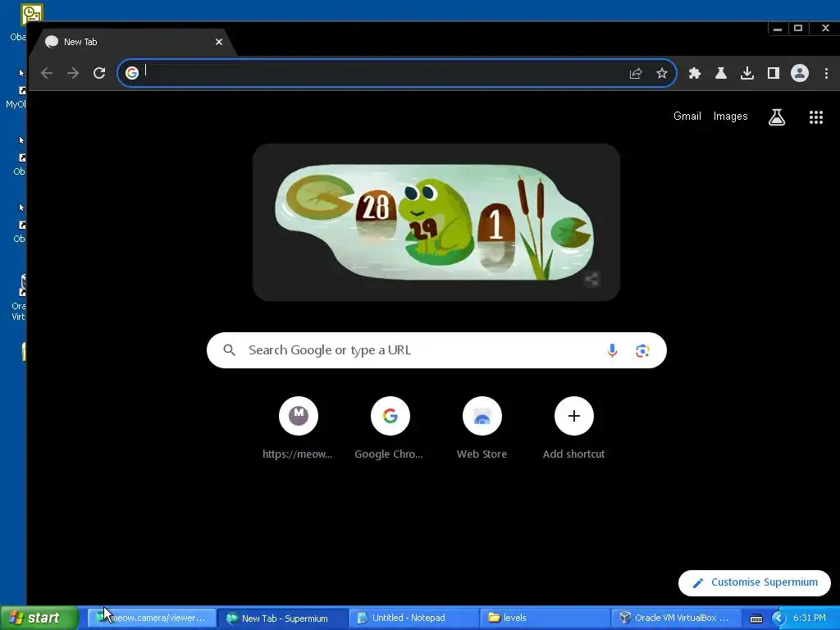Open Experiments flask in the toolbar
This screenshot has width=840, height=630.
point(720,73)
